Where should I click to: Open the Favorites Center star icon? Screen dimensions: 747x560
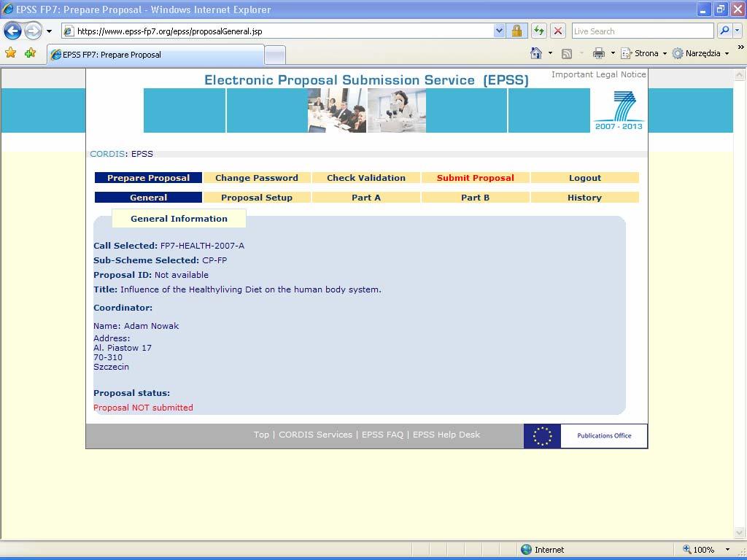pos(10,52)
